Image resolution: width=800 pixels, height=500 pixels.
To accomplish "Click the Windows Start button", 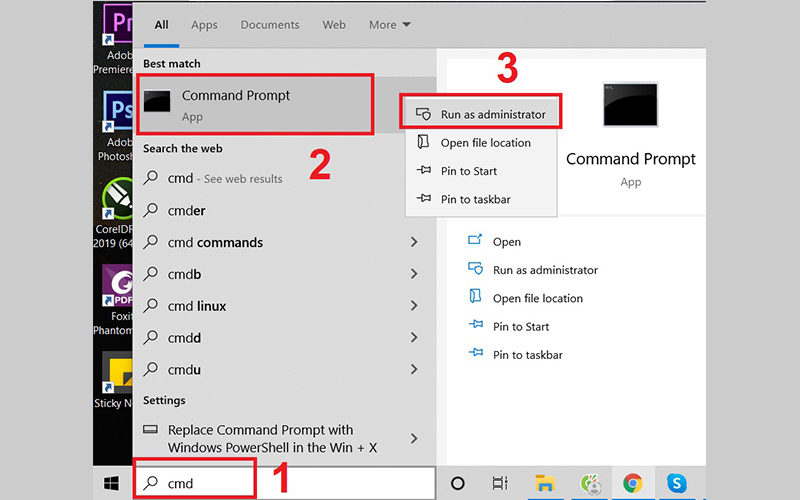I will [111, 483].
